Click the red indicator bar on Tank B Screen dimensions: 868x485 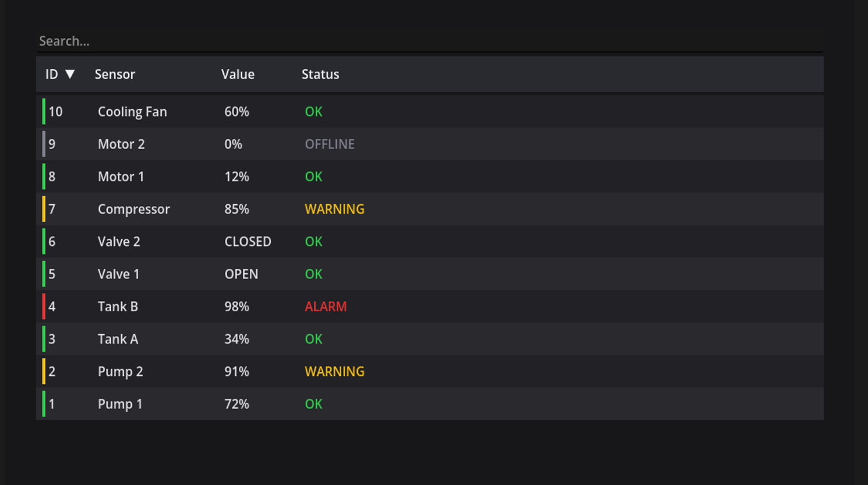click(44, 307)
